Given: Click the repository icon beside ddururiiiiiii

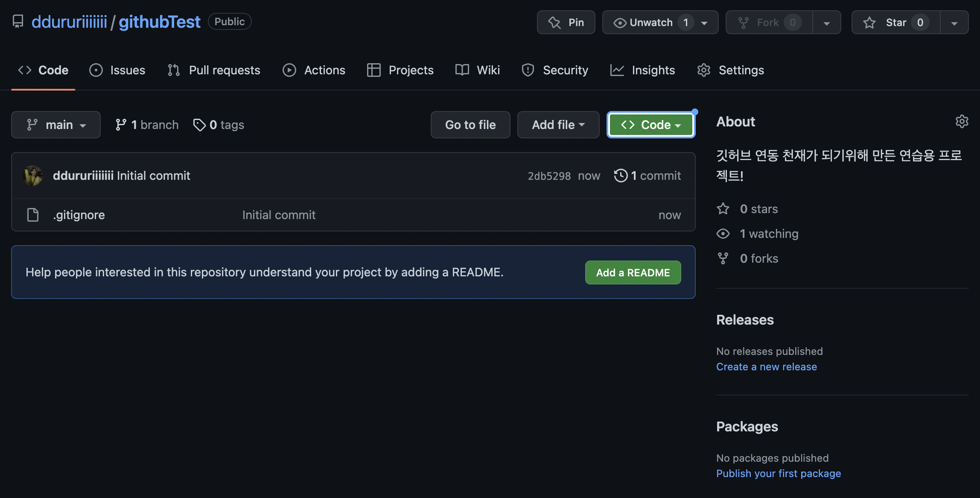Looking at the screenshot, I should point(18,21).
